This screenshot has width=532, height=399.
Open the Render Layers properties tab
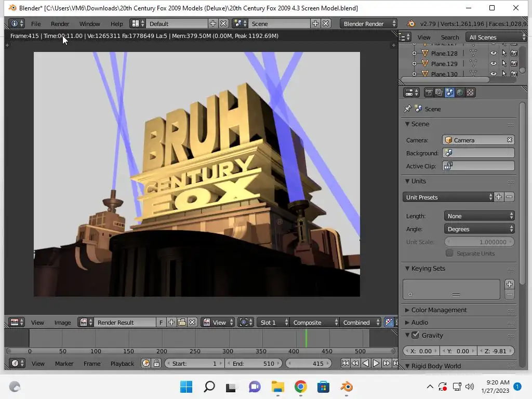click(439, 92)
